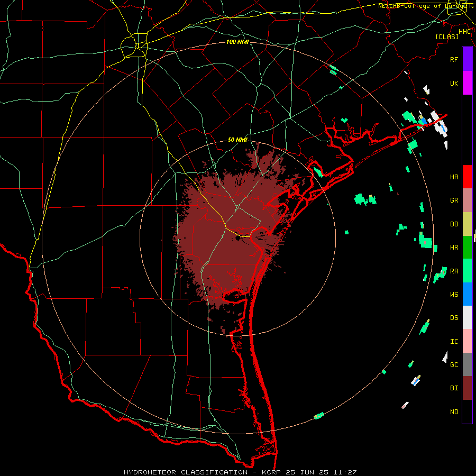Click the DS legend label

pos(454,318)
